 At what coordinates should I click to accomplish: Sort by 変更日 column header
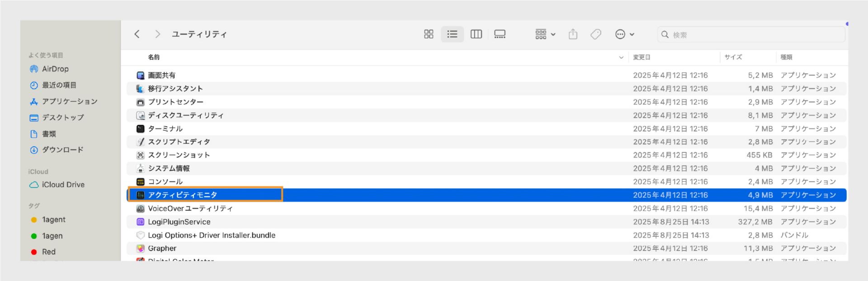[642, 57]
